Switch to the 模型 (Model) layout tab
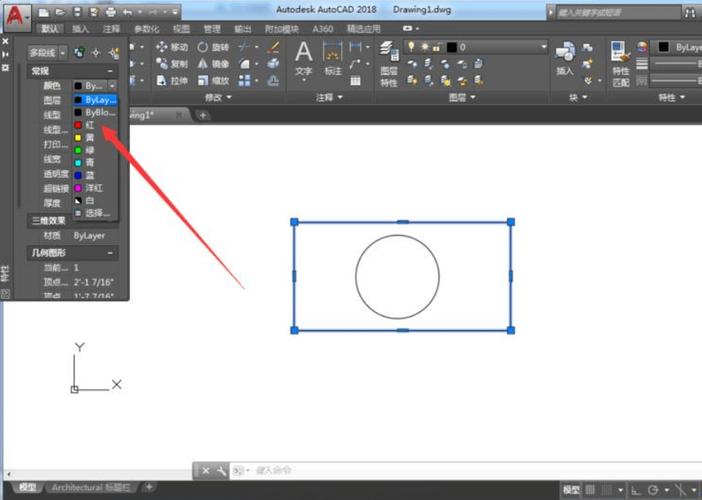Screen dimensions: 702x500 [x=27, y=487]
